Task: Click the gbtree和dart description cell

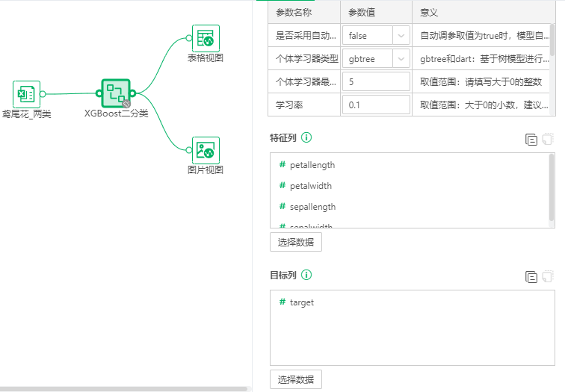Action: pos(481,59)
